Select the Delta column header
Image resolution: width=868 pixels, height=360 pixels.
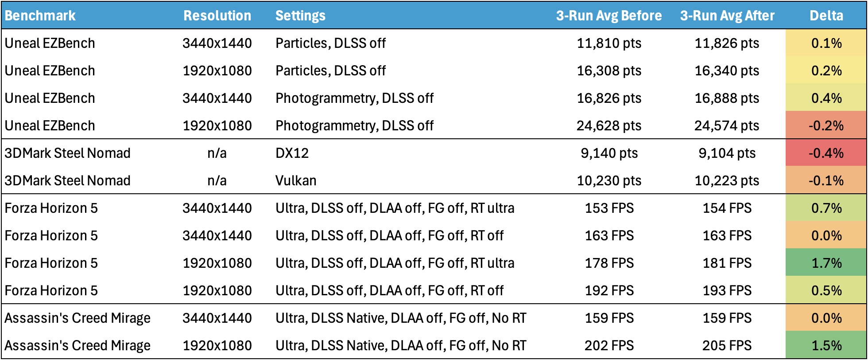[826, 16]
